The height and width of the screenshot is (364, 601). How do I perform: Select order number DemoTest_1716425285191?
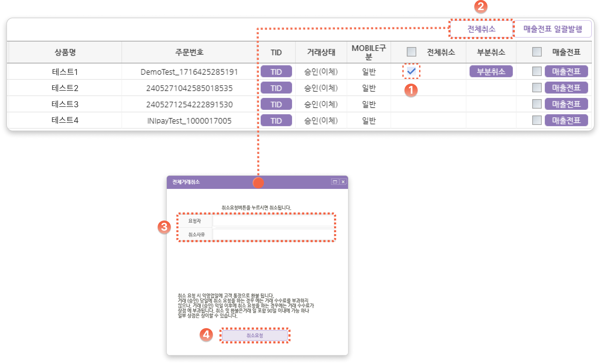[189, 72]
